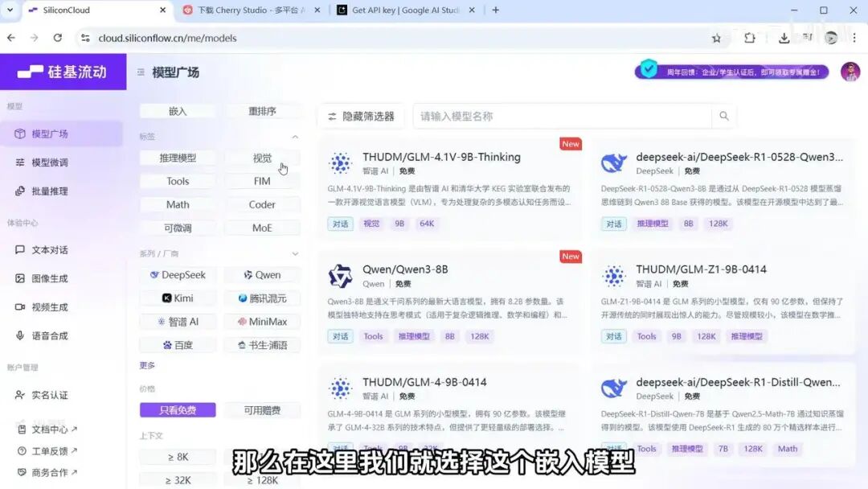Image resolution: width=868 pixels, height=489 pixels.
Task: Open 工单反馈 external link
Action: (x=47, y=450)
